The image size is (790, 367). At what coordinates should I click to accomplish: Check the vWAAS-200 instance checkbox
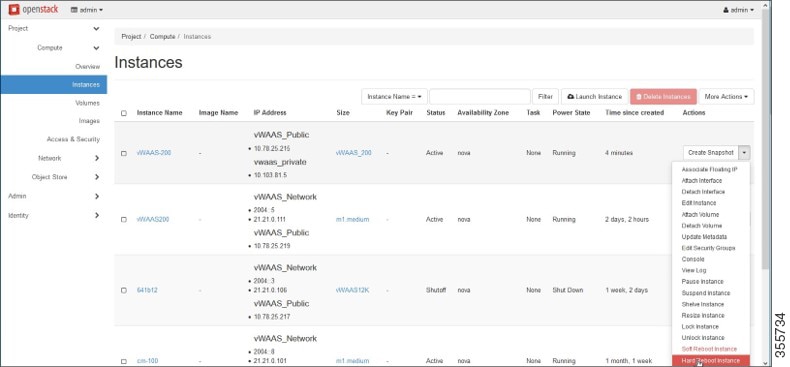pos(124,153)
